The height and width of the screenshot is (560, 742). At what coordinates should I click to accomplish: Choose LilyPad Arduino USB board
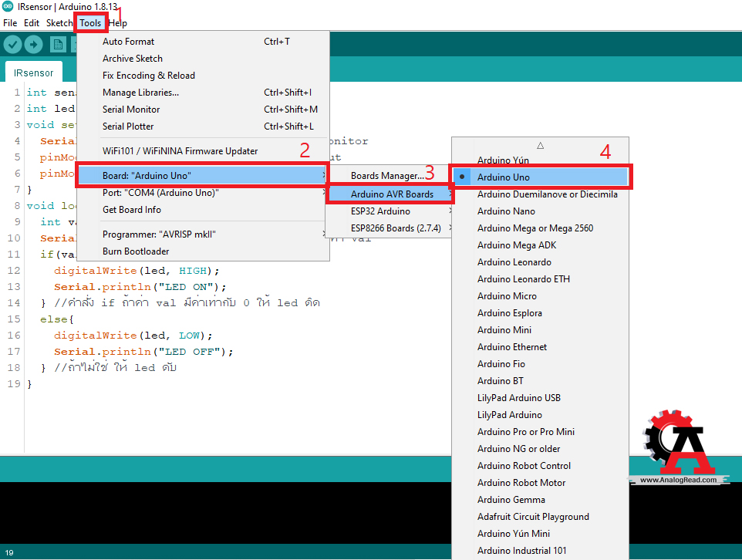[541, 398]
